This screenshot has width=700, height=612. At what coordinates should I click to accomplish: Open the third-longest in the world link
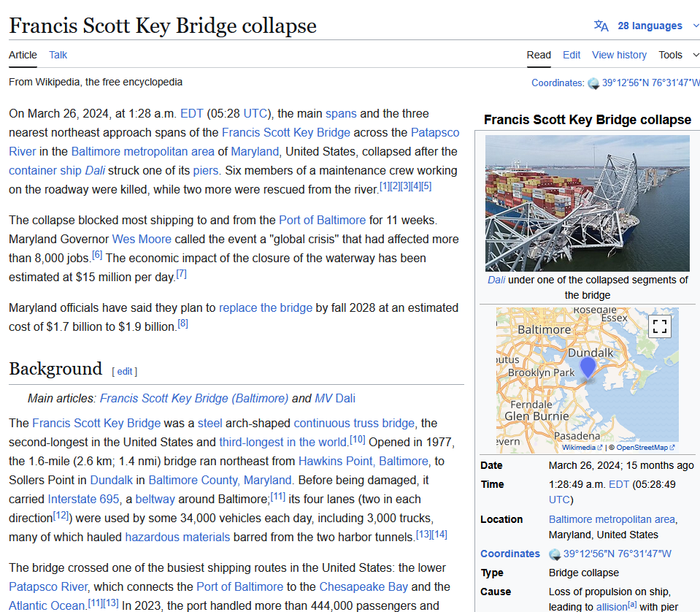[x=283, y=443]
